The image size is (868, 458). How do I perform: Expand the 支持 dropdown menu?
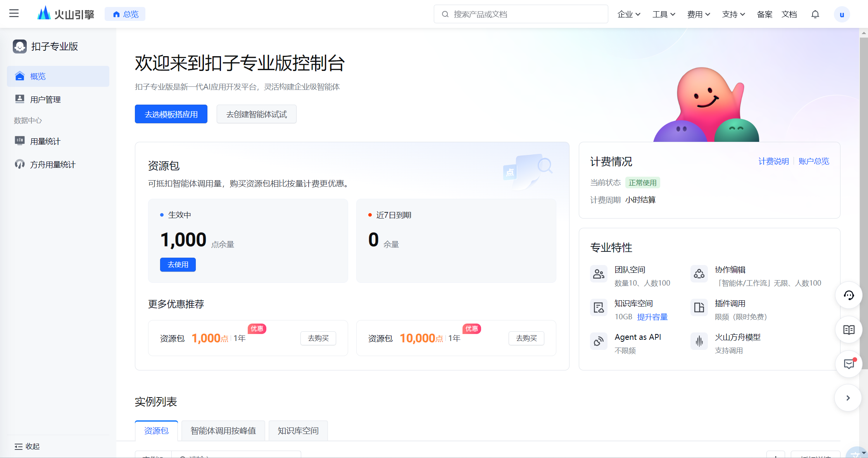(x=733, y=14)
